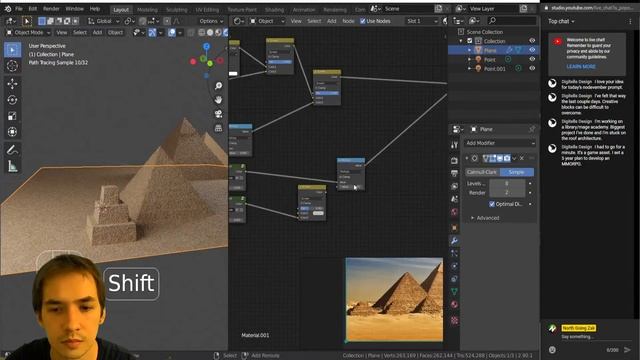Switch to the Shading workspace tab
The height and width of the screenshot is (360, 640).
pyautogui.click(x=274, y=9)
